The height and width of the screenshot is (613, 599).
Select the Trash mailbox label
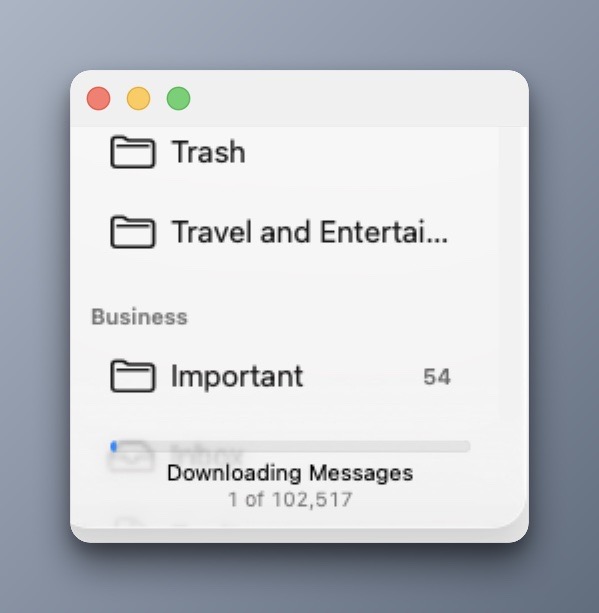[208, 152]
